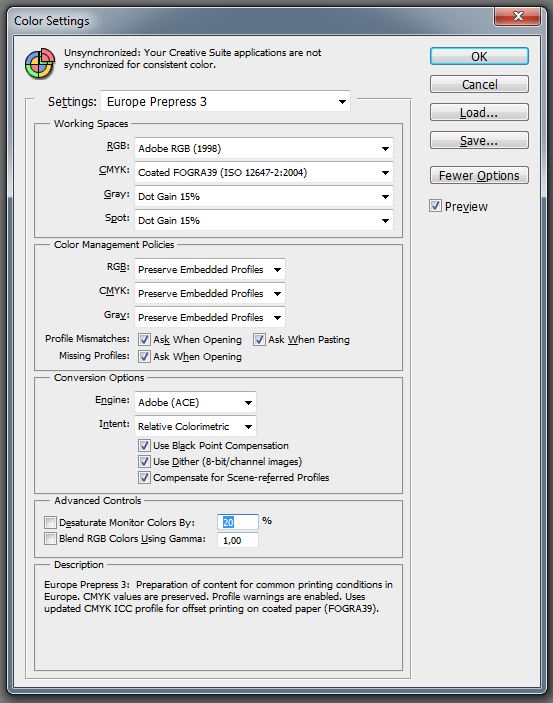Viewport: 553px width, 703px height.
Task: Open the Gray color management policy dropdown
Action: [210, 317]
